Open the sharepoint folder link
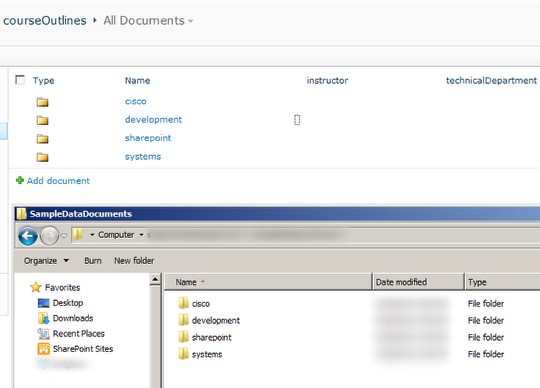540x388 pixels. pos(148,138)
